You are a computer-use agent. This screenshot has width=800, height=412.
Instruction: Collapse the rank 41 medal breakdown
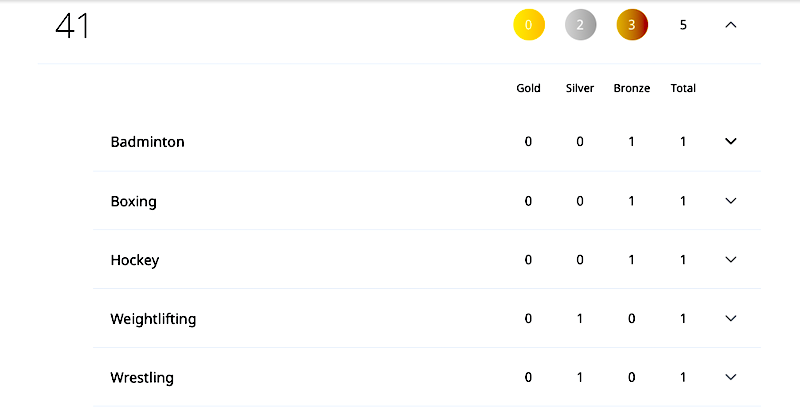click(730, 25)
